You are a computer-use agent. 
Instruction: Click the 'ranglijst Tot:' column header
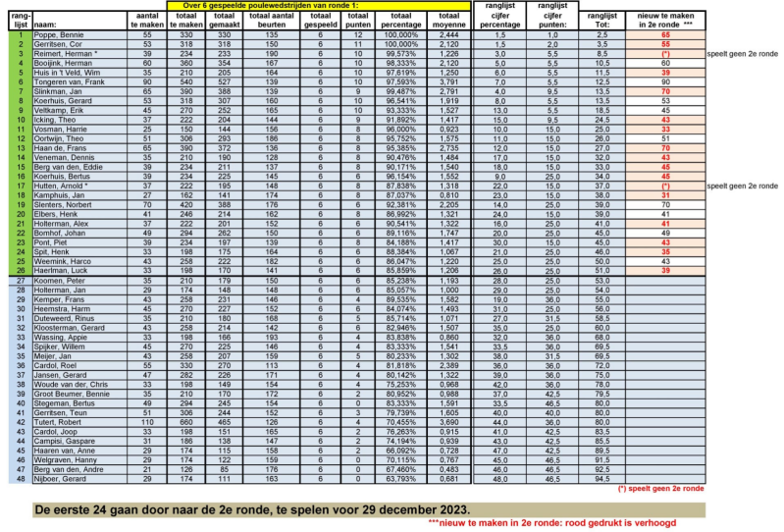point(602,21)
